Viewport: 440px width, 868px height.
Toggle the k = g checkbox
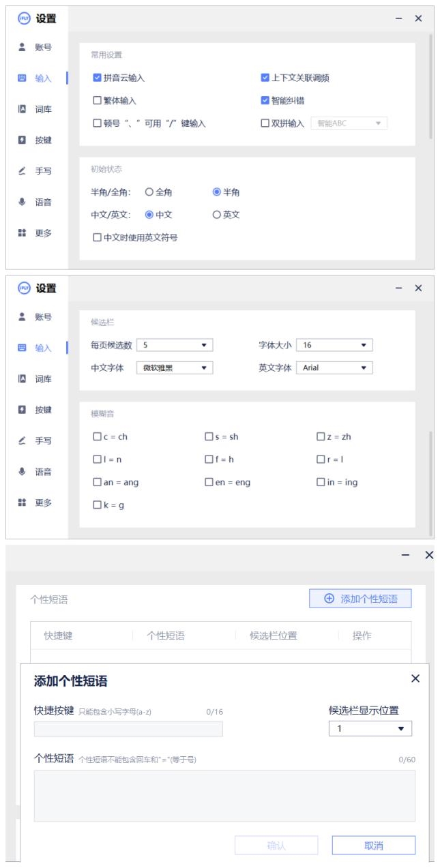(97, 505)
